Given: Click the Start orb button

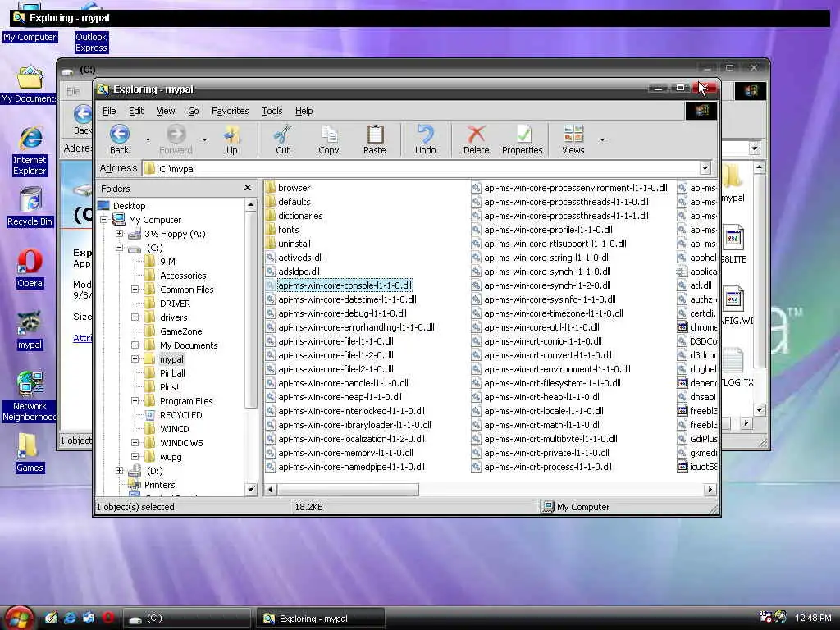Looking at the screenshot, I should coord(20,618).
